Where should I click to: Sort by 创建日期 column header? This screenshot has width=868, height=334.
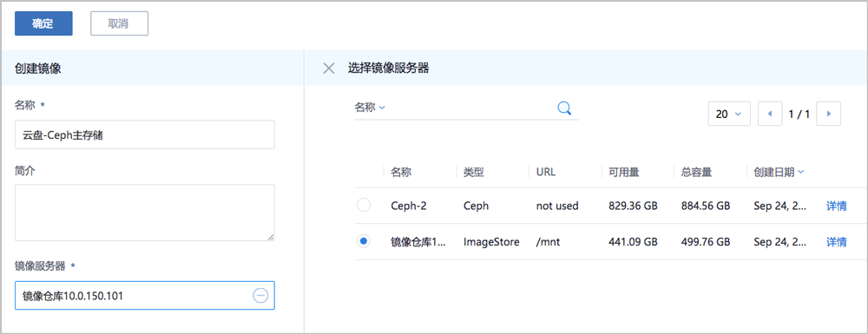[779, 172]
